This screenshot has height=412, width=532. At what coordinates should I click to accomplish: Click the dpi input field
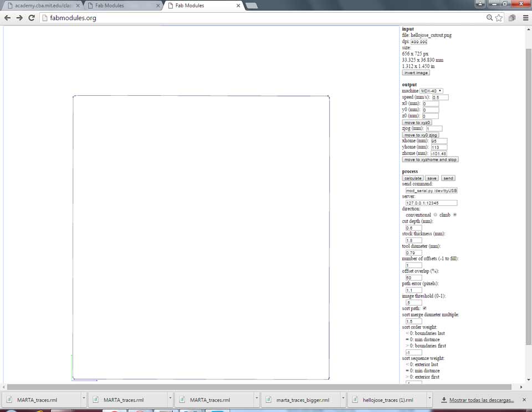[419, 42]
